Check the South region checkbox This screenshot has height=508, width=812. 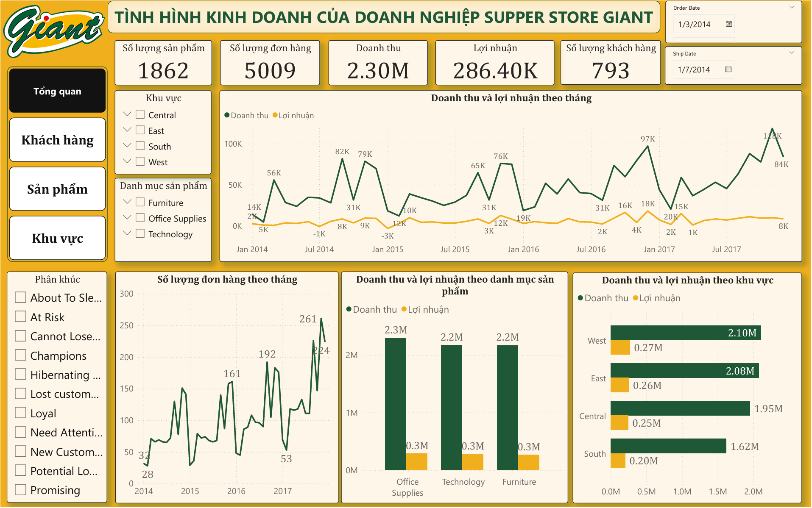pos(140,146)
